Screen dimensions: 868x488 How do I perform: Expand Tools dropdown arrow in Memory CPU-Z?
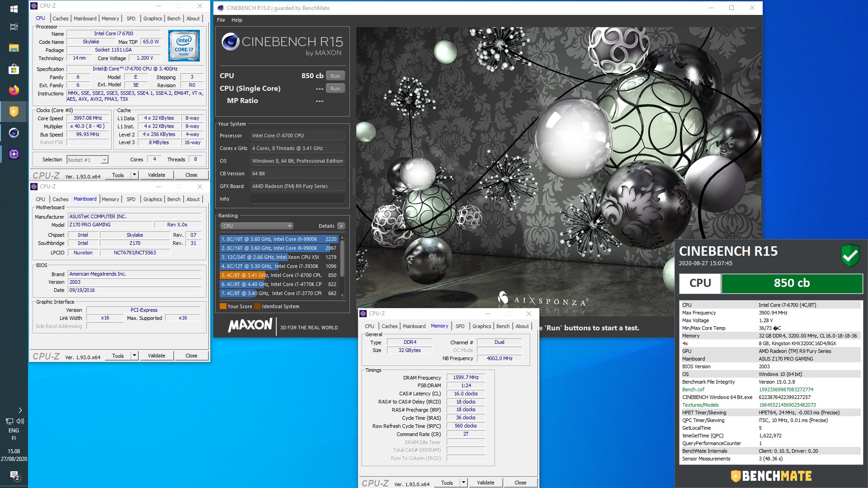point(463,483)
